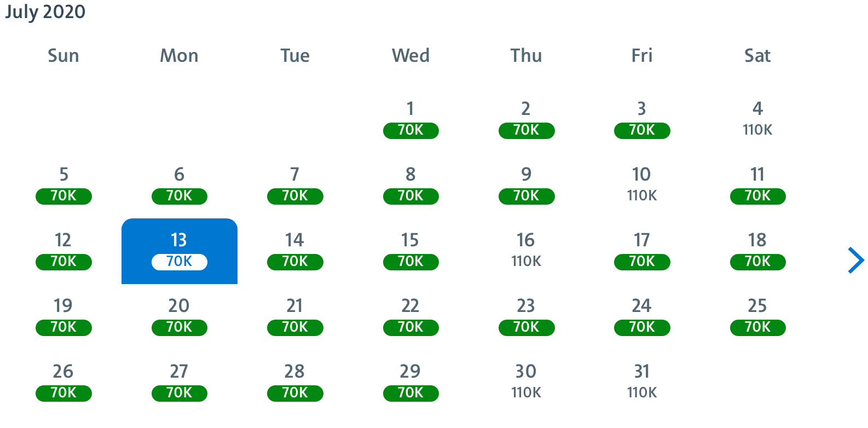Choose July 4 priced at 110K
Viewport: 868px width, 428px height.
tap(757, 120)
